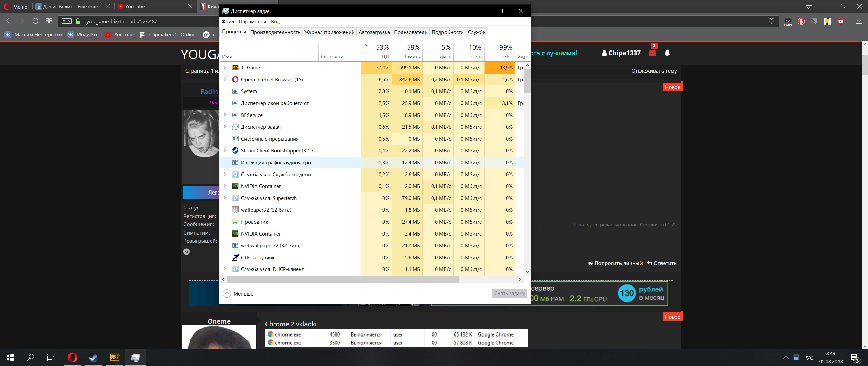Open Windows Start menu
Screen dimensions: 868x366
[10, 358]
